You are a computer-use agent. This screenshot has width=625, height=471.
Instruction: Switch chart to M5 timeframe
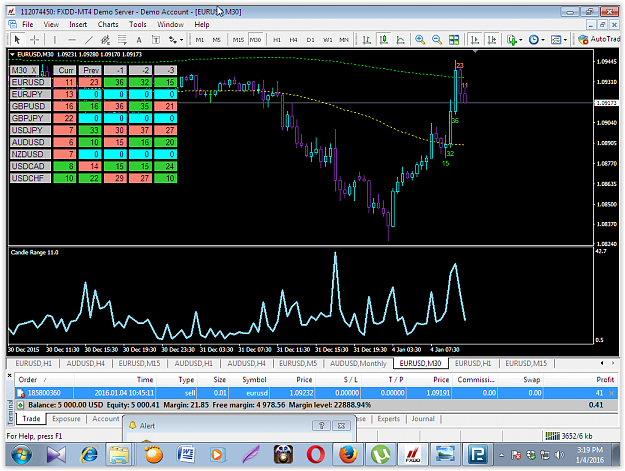[x=216, y=39]
